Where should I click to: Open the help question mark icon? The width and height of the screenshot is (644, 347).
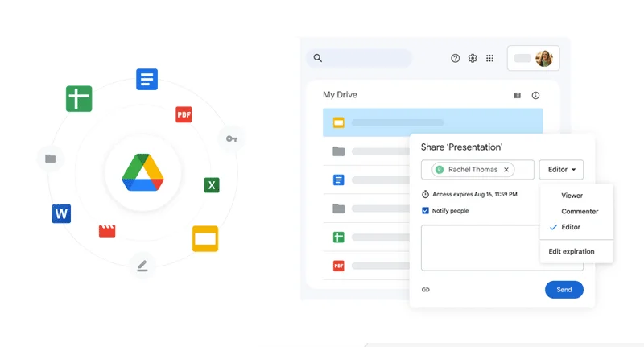tap(455, 58)
